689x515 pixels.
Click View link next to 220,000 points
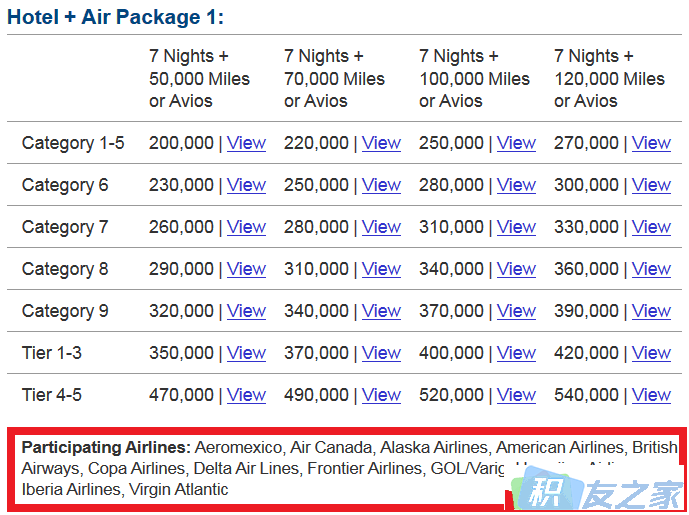[x=381, y=143]
